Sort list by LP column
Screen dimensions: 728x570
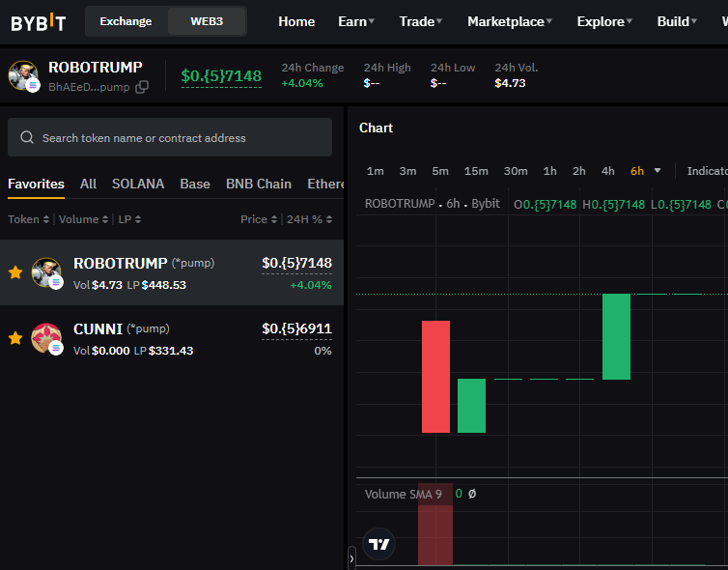129,219
